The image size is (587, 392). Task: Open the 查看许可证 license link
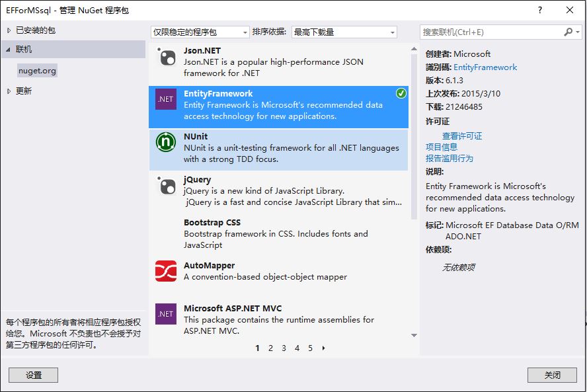(462, 136)
